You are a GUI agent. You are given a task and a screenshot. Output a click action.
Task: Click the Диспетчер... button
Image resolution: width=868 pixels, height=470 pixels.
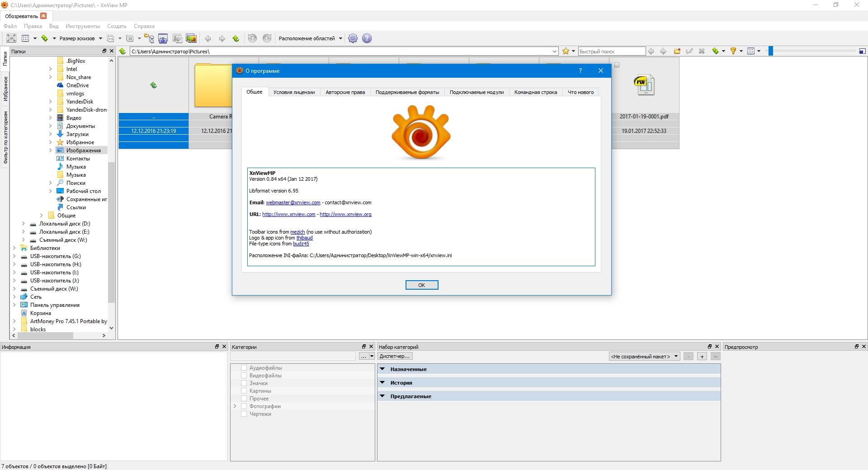(394, 356)
